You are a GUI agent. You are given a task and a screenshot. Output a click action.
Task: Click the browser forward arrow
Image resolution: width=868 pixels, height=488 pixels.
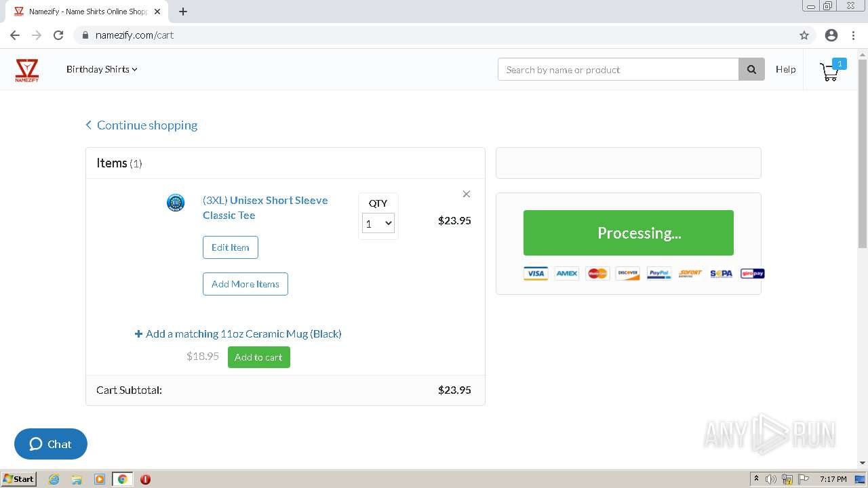(x=37, y=35)
